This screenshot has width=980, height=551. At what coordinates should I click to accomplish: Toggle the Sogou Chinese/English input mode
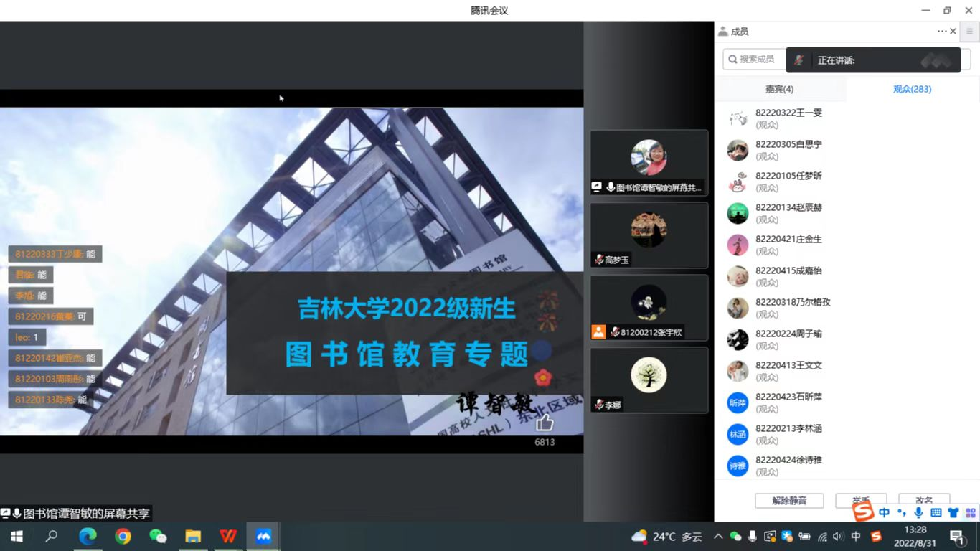click(884, 512)
